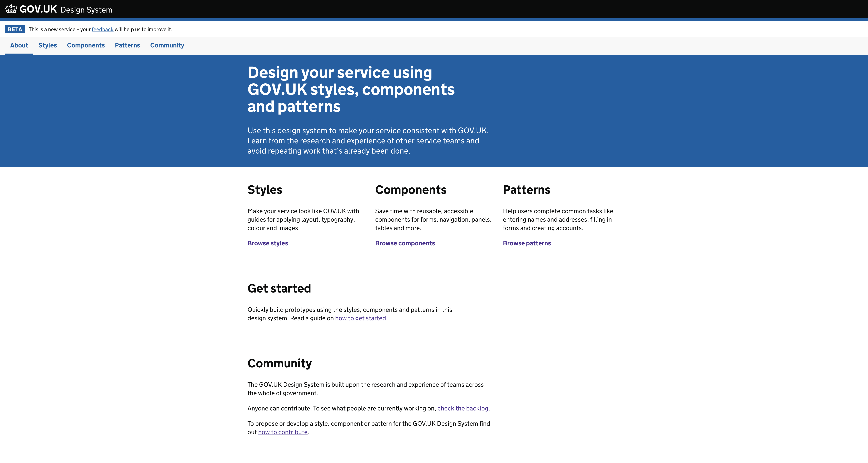Click the Browse components link
Viewport: 868px width, 463px height.
405,243
